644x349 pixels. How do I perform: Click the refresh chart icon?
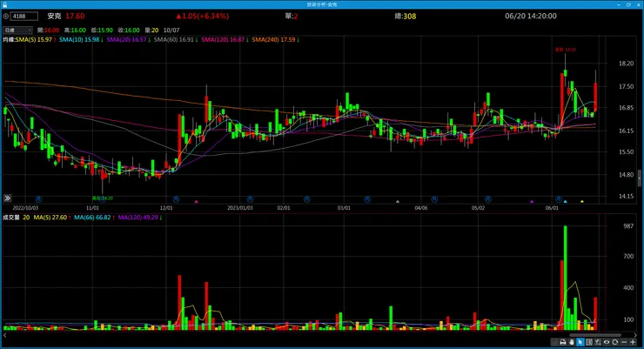point(614,342)
